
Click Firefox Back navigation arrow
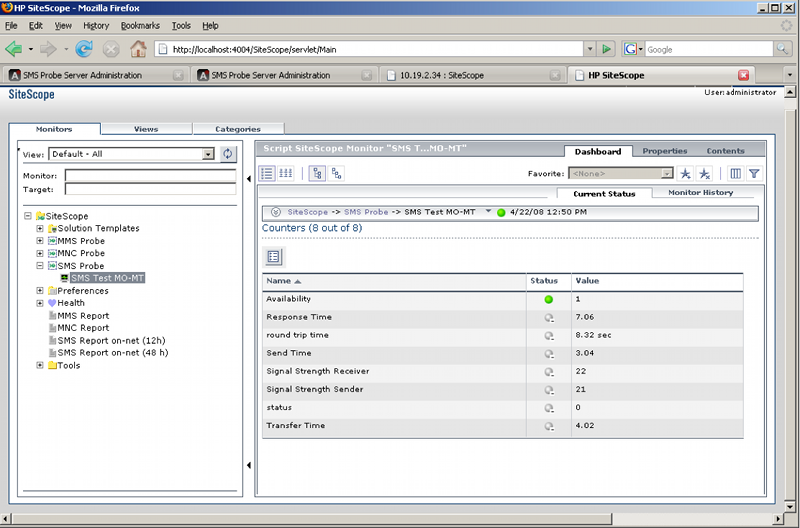point(14,49)
